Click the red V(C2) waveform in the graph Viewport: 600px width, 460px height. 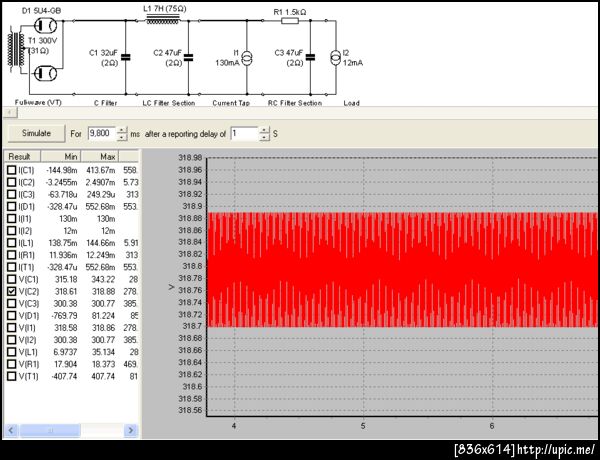tap(402, 269)
